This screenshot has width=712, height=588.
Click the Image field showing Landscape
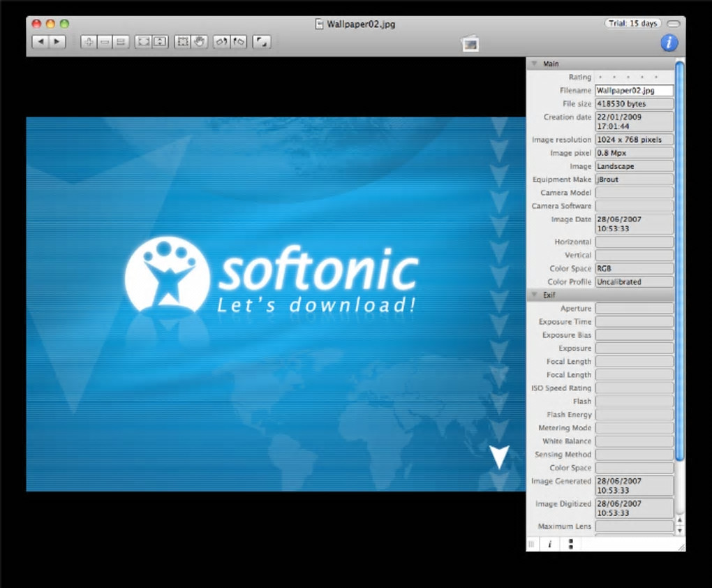(x=635, y=166)
